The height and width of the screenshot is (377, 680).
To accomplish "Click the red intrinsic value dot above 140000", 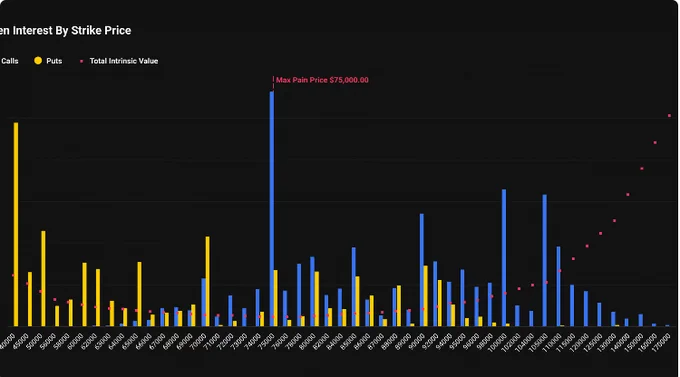I will coord(628,195).
